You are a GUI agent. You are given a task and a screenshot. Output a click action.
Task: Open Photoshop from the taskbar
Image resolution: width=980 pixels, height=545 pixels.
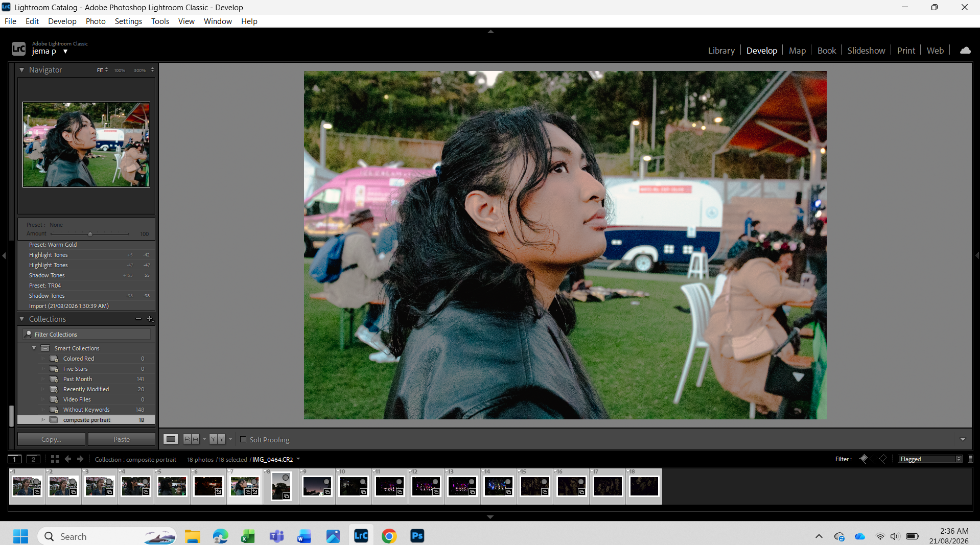click(417, 536)
